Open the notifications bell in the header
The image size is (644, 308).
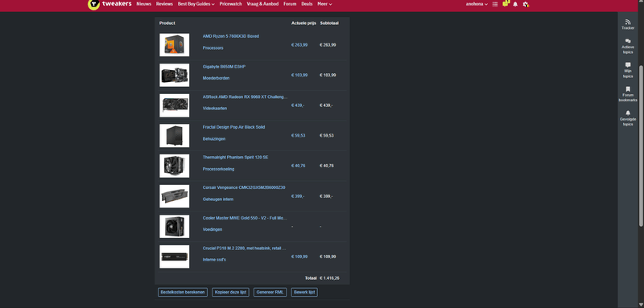coord(515,4)
